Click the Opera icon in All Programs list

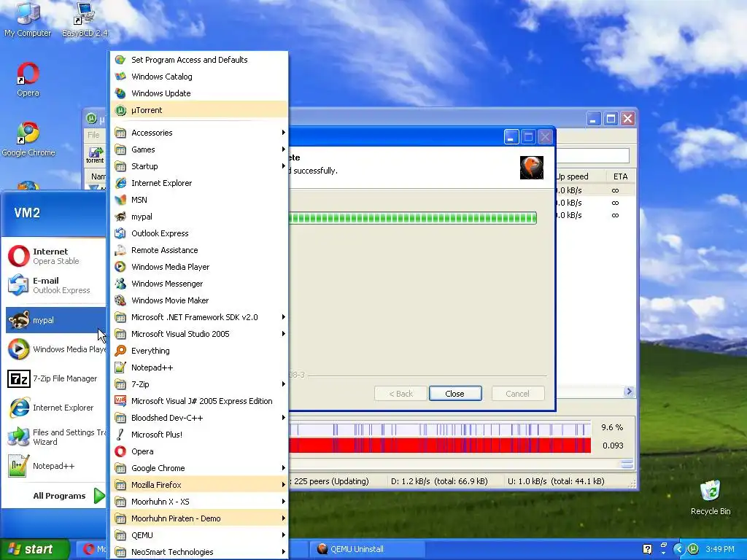click(x=120, y=451)
